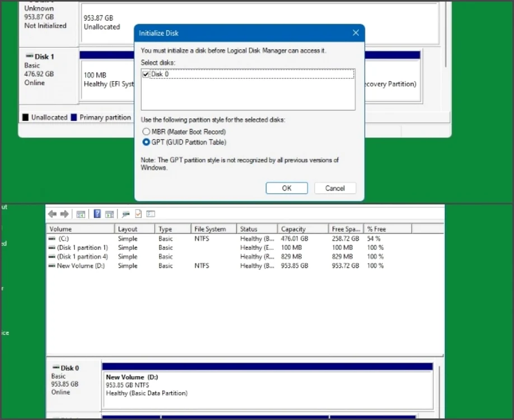
Task: Sort by the % Free column header
Action: (x=387, y=229)
